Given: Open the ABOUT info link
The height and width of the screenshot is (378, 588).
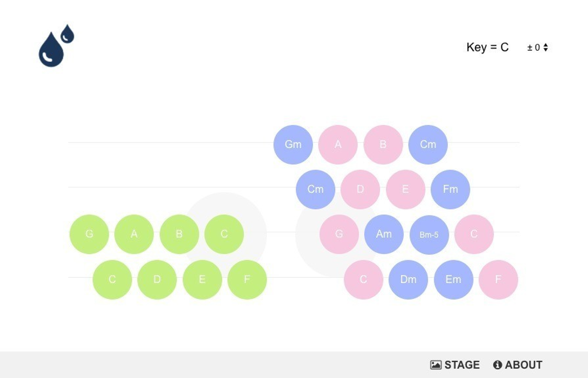Looking at the screenshot, I should (517, 365).
